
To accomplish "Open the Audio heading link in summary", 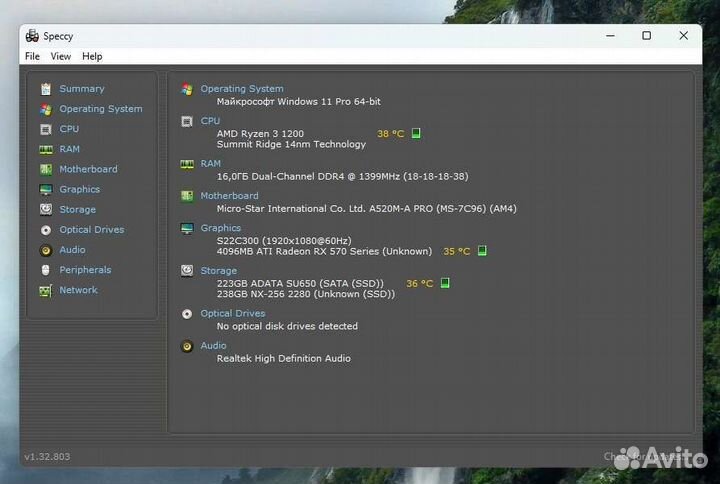I will tap(214, 345).
